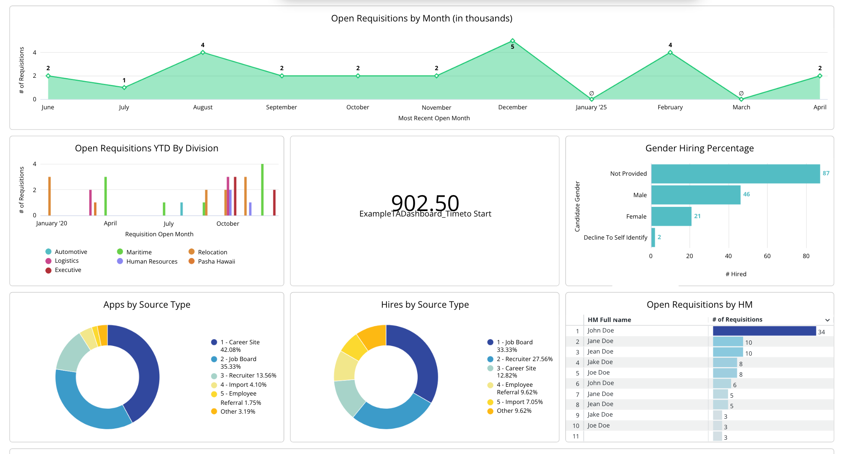The width and height of the screenshot is (868, 454).
Task: Click Relocation legend marker
Action: [192, 252]
